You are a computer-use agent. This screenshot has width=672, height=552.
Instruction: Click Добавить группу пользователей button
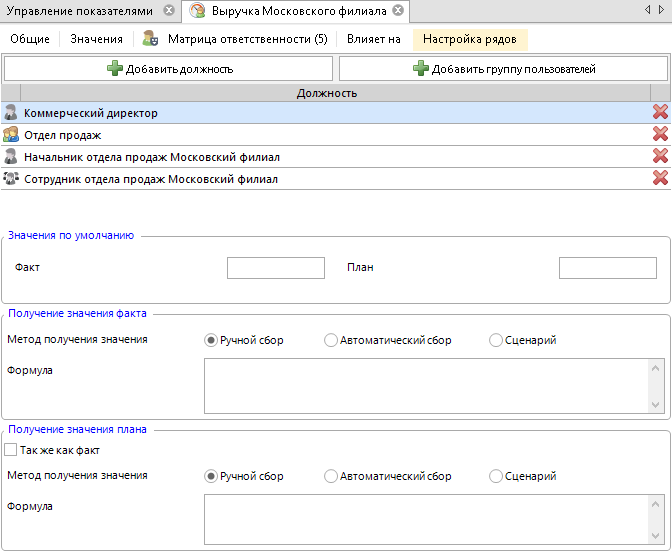[503, 69]
